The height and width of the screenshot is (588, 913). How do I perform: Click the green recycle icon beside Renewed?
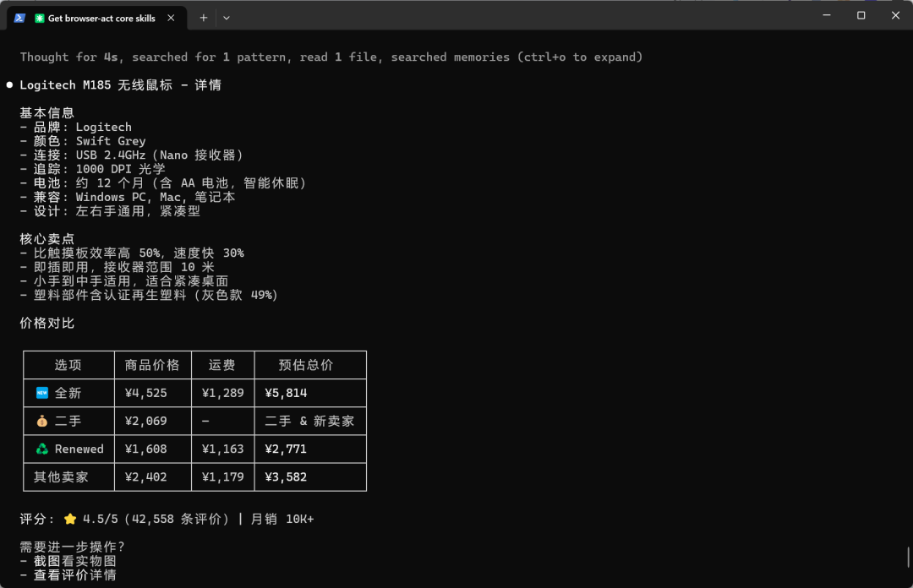pyautogui.click(x=42, y=449)
